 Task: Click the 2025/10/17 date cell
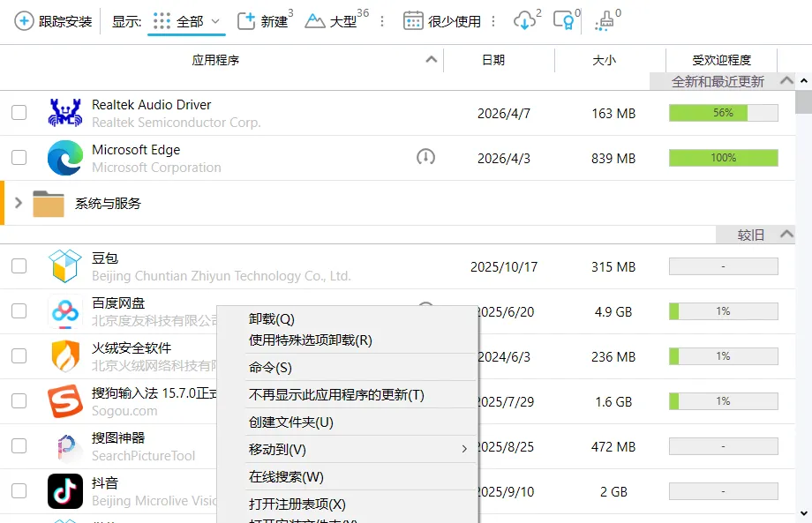pos(503,267)
